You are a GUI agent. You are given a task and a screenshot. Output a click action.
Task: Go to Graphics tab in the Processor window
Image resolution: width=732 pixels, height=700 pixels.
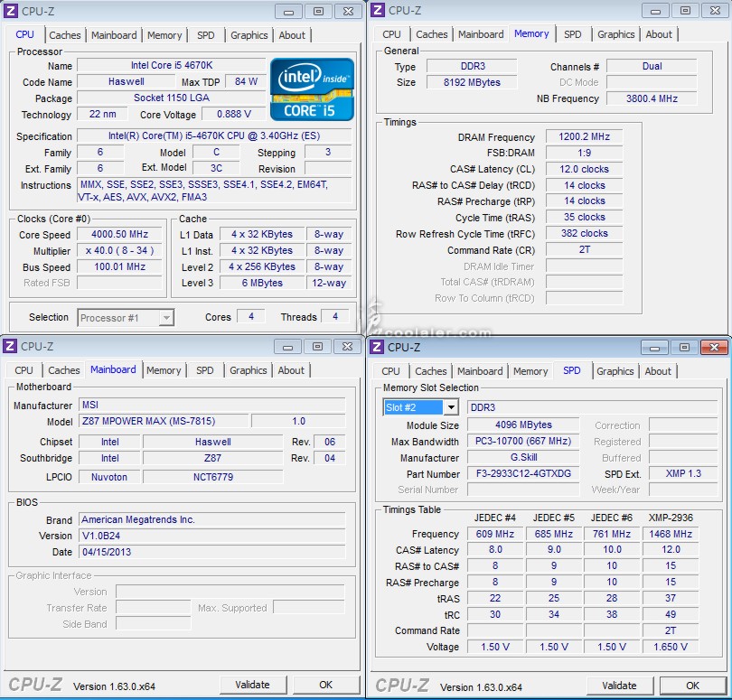coord(249,35)
